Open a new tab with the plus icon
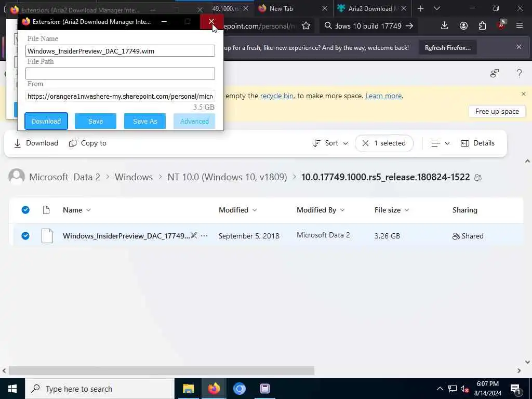Image resolution: width=532 pixels, height=399 pixels. (420, 8)
